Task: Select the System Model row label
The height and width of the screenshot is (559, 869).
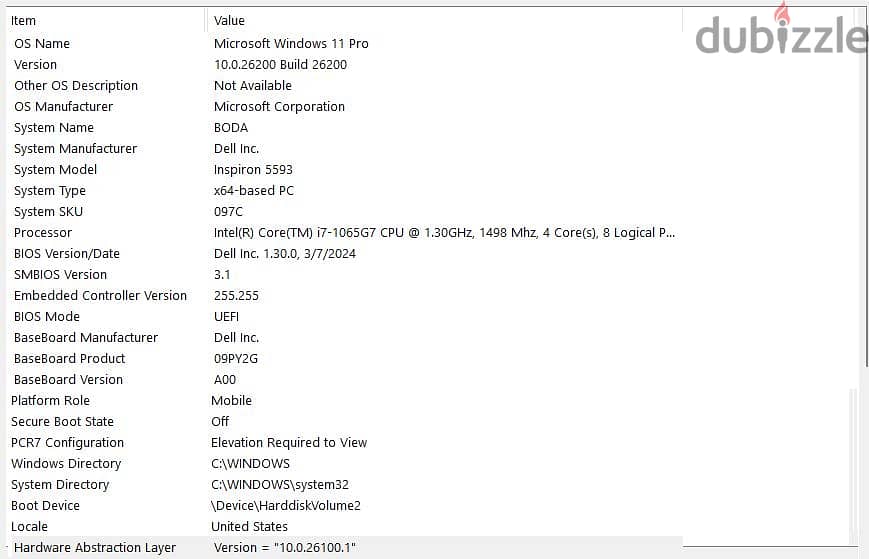Action: (x=55, y=170)
